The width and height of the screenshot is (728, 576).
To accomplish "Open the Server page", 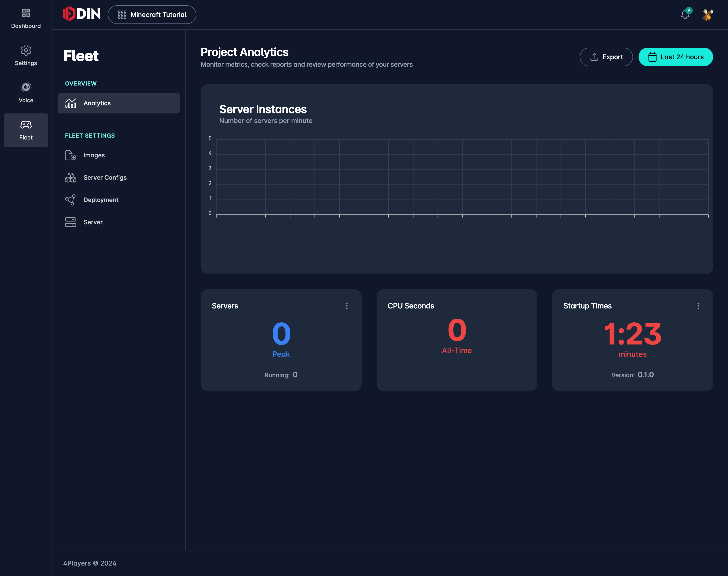I will click(x=119, y=222).
